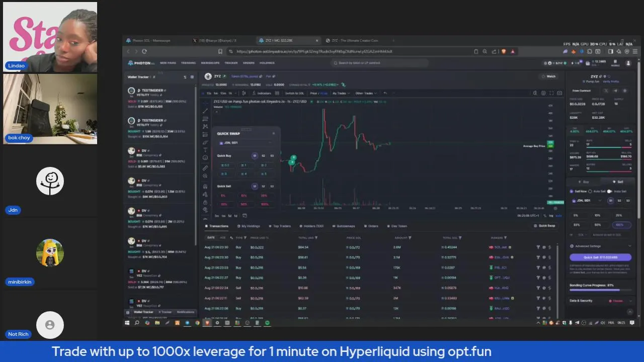Screen dimensions: 644x362
Task: Toggle log scale on the chart
Action: pos(551,216)
